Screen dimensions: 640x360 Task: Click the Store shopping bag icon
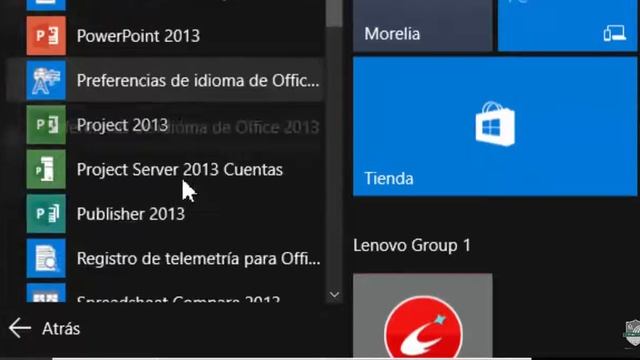pyautogui.click(x=495, y=124)
